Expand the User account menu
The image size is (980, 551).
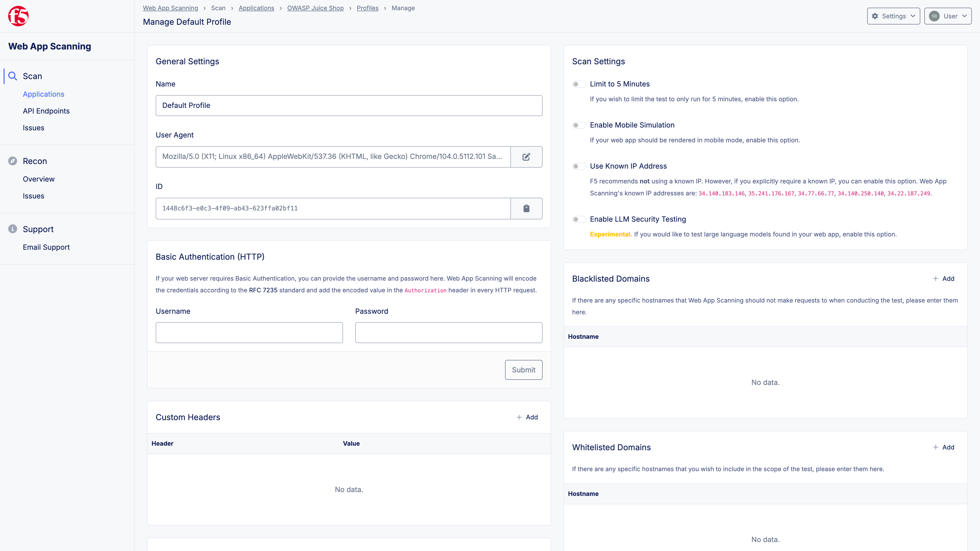[948, 16]
